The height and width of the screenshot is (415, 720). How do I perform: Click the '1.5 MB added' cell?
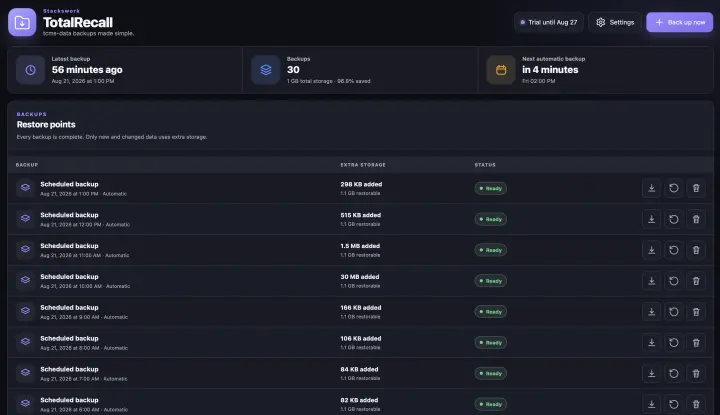point(360,246)
